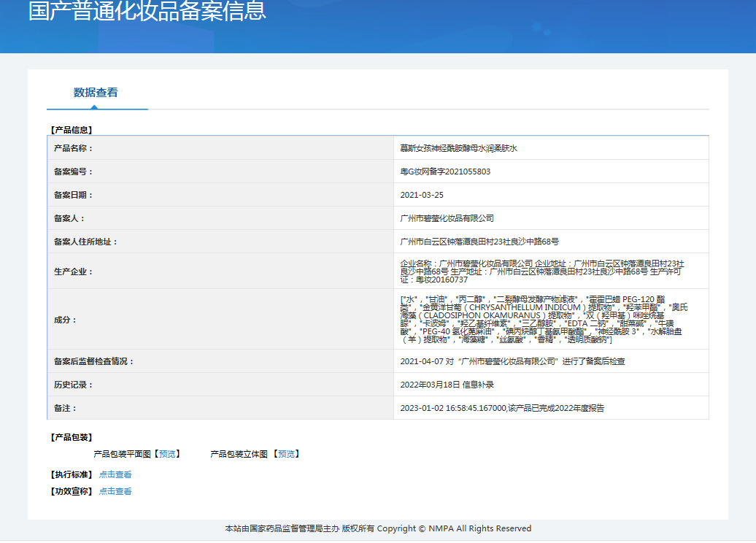The height and width of the screenshot is (543, 756).
Task: Click the 生产企业 label cell
Action: click(220, 271)
